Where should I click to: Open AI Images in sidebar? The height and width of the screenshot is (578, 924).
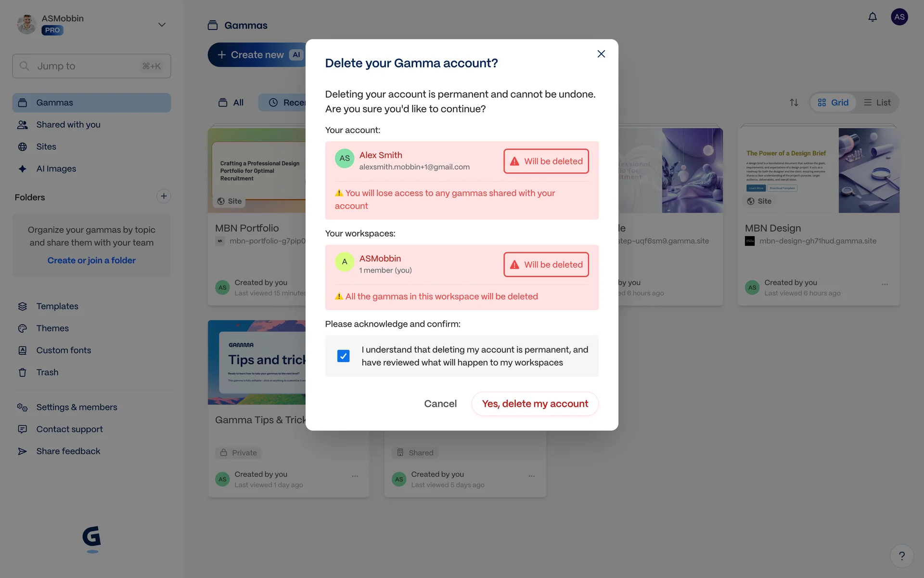56,169
